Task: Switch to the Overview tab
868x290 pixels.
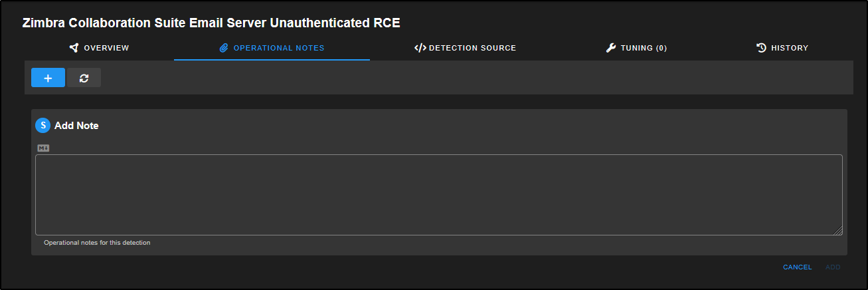Action: pos(106,48)
